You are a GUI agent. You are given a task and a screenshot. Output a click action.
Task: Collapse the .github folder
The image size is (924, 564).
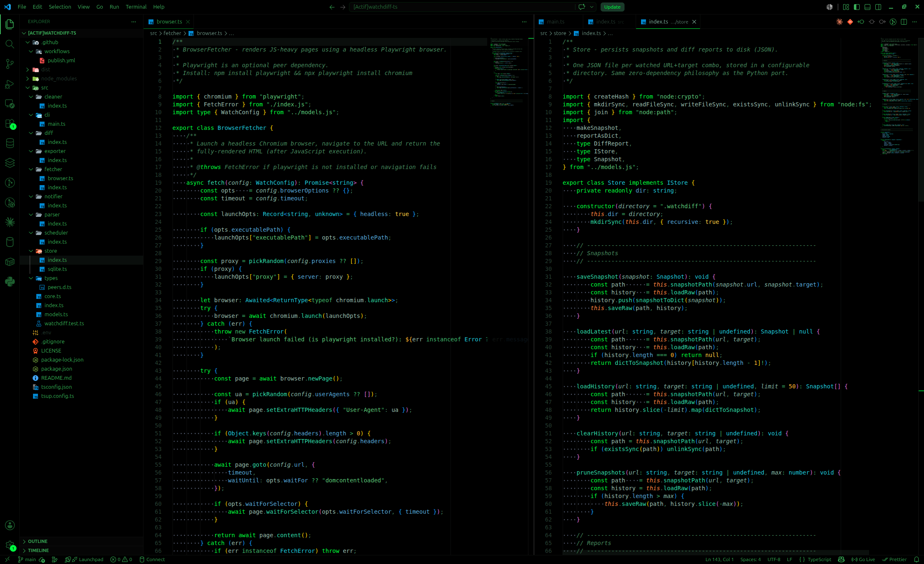[x=82, y=42]
